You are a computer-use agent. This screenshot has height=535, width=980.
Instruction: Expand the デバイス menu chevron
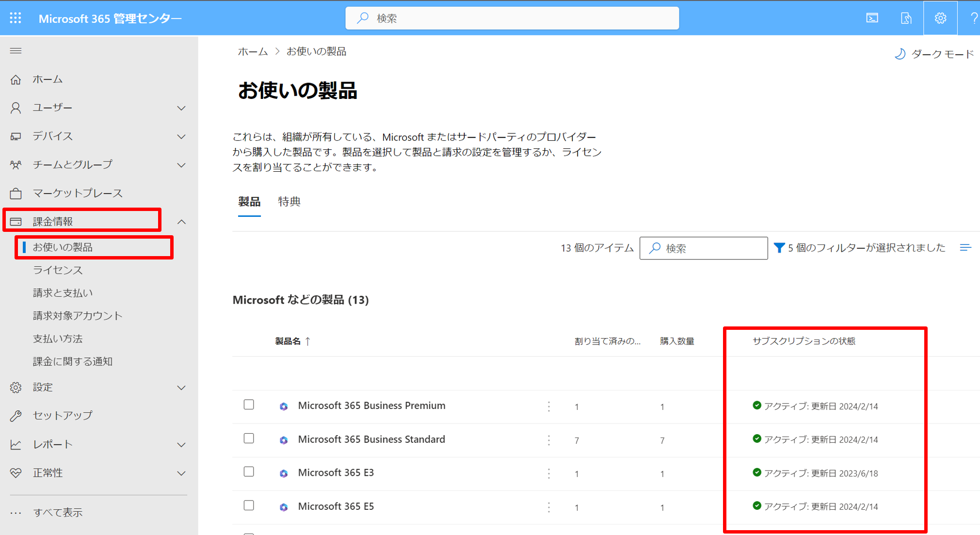(x=181, y=136)
